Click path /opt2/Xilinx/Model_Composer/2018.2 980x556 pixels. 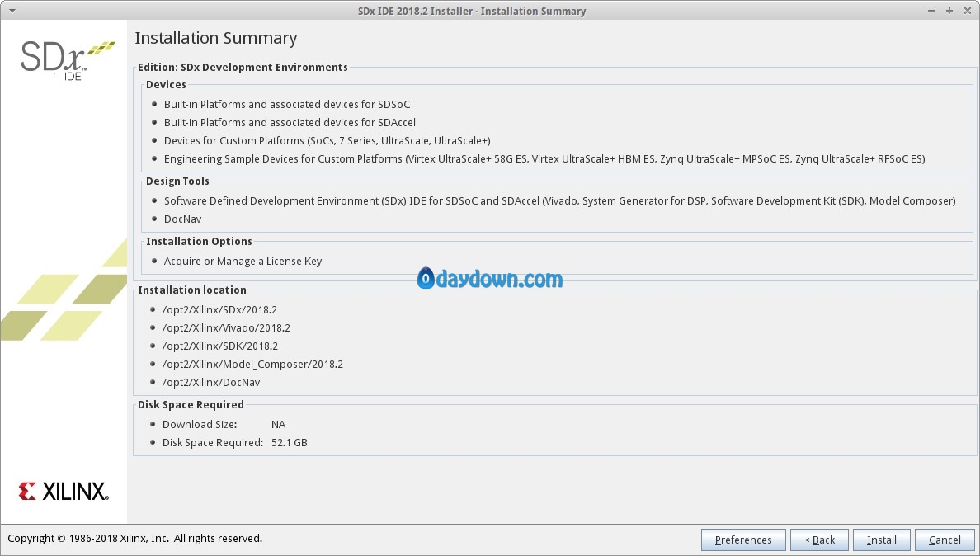pos(252,364)
